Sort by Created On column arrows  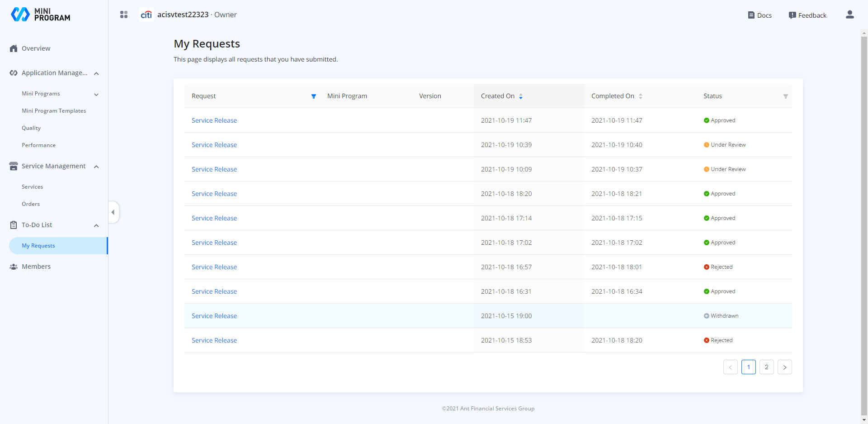(x=521, y=96)
